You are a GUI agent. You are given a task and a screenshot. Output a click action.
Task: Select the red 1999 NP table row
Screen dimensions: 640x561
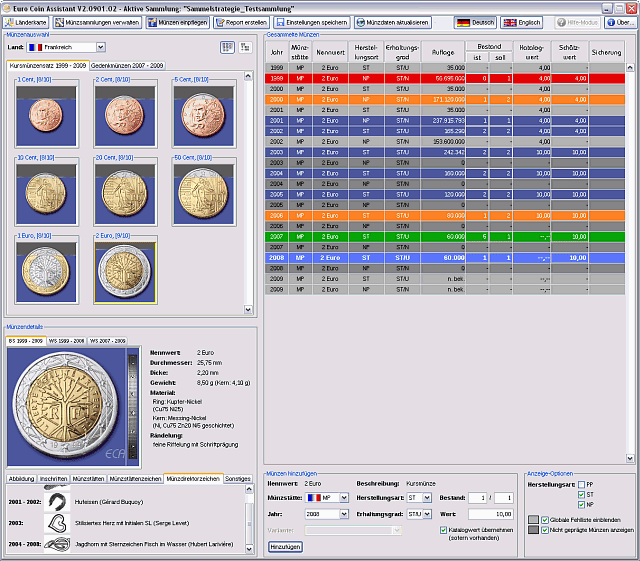pos(445,78)
